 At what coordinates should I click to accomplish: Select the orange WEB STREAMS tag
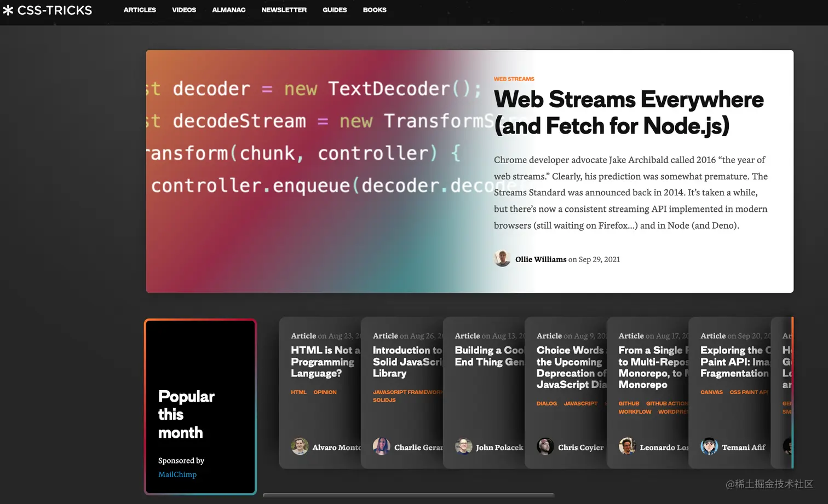pyautogui.click(x=514, y=79)
